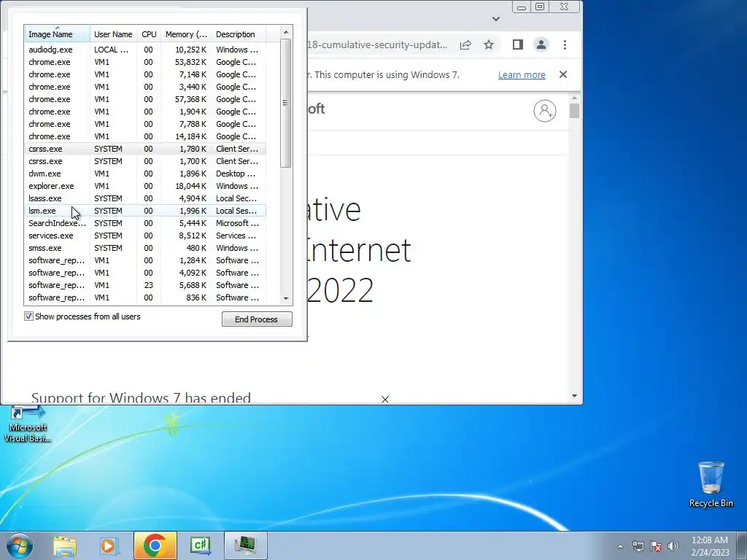The width and height of the screenshot is (747, 560).
Task: Select the smss.exe process row
Action: coord(145,248)
